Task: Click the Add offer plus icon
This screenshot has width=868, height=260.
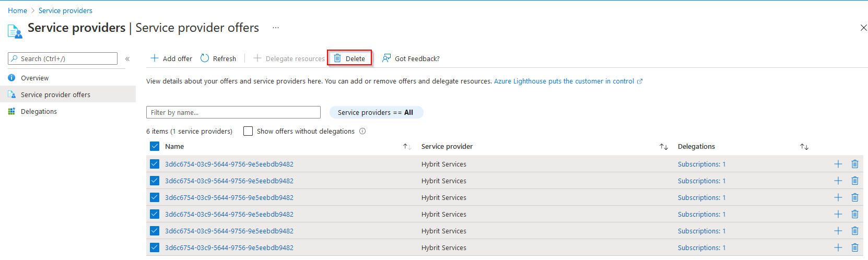Action: (155, 58)
